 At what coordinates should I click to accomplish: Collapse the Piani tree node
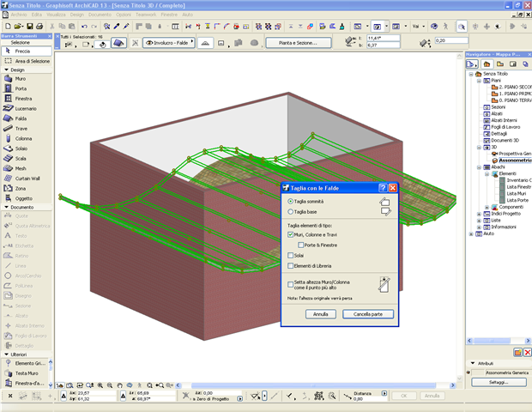tap(479, 81)
